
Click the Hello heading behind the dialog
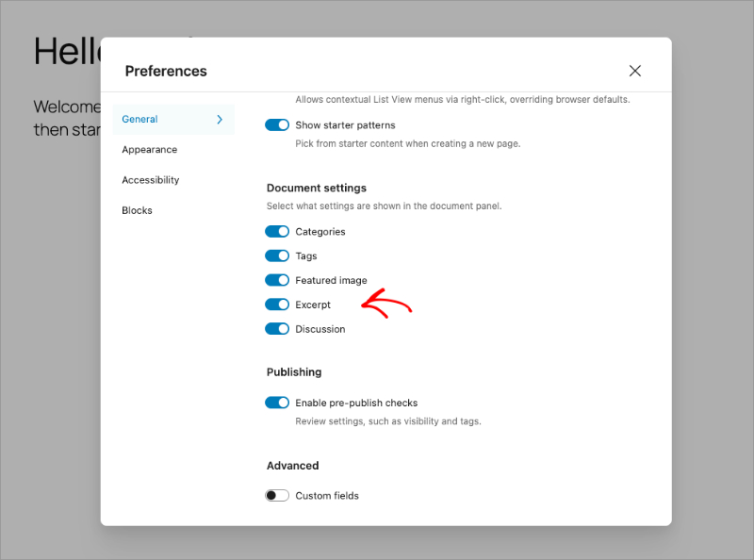[x=57, y=51]
